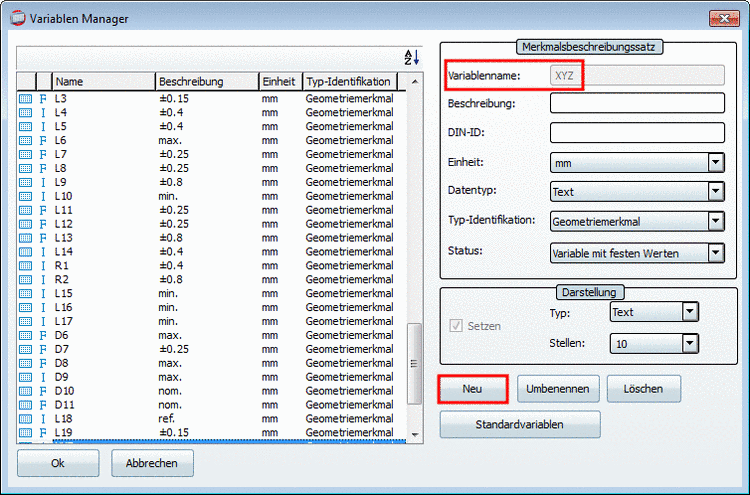Image resolution: width=750 pixels, height=495 pixels.
Task: Click the Löschen button
Action: [x=643, y=389]
